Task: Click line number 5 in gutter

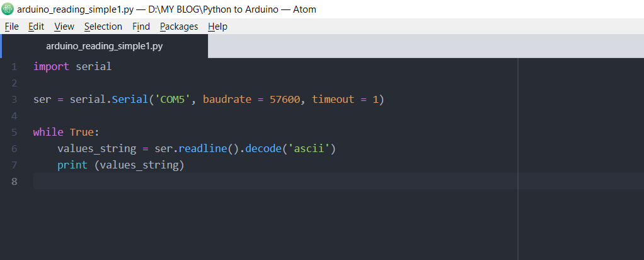Action: coord(14,133)
